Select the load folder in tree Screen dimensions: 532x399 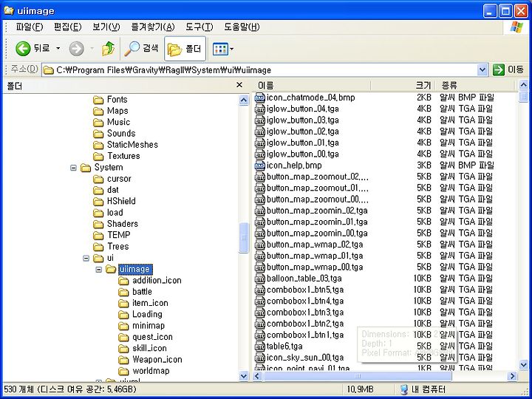tap(115, 213)
